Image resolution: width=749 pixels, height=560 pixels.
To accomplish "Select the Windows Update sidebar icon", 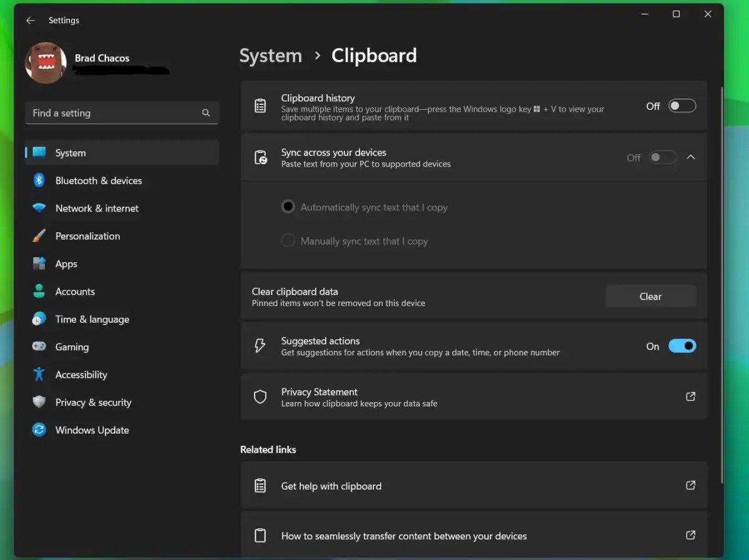I will point(41,430).
